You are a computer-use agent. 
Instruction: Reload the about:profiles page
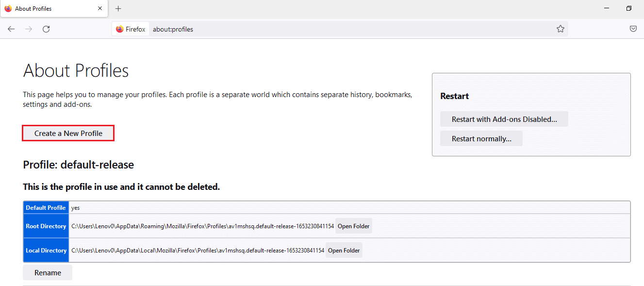coord(46,29)
